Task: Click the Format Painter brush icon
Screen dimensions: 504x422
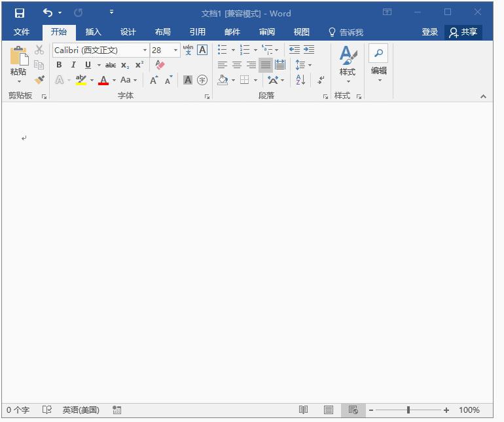Action: pyautogui.click(x=39, y=79)
